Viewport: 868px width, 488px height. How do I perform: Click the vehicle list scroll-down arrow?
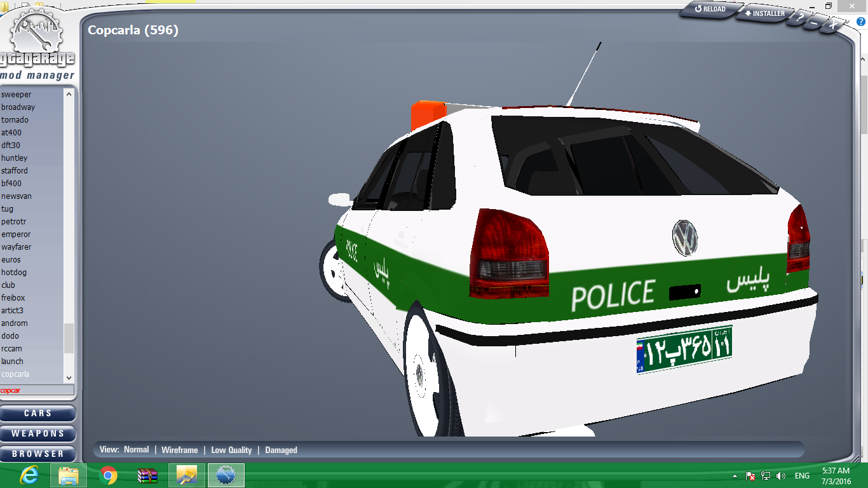pyautogui.click(x=69, y=377)
